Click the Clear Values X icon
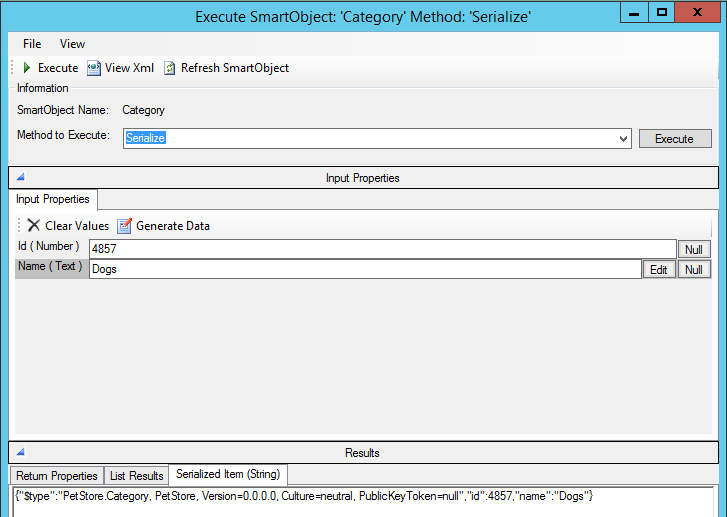The height and width of the screenshot is (517, 727). tap(34, 226)
